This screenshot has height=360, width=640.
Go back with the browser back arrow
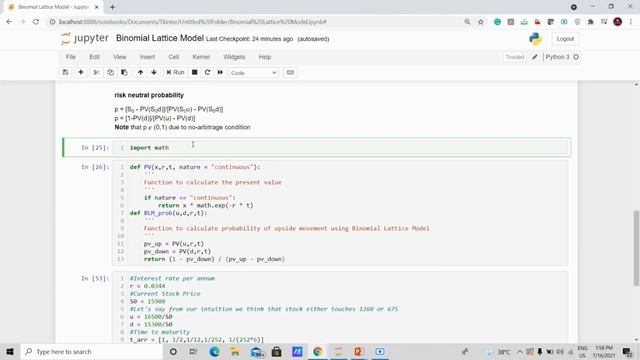tap(9, 22)
